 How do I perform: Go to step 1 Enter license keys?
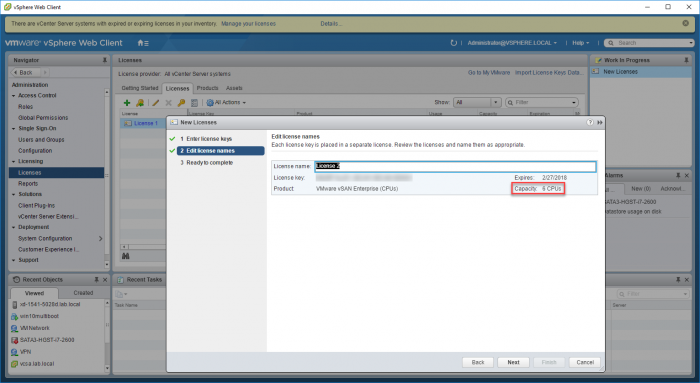209,139
